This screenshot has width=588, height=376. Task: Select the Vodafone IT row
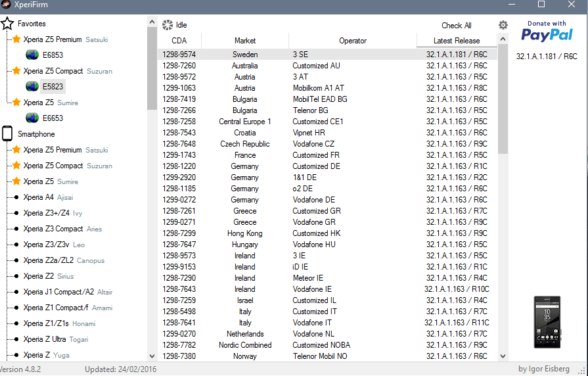point(327,322)
